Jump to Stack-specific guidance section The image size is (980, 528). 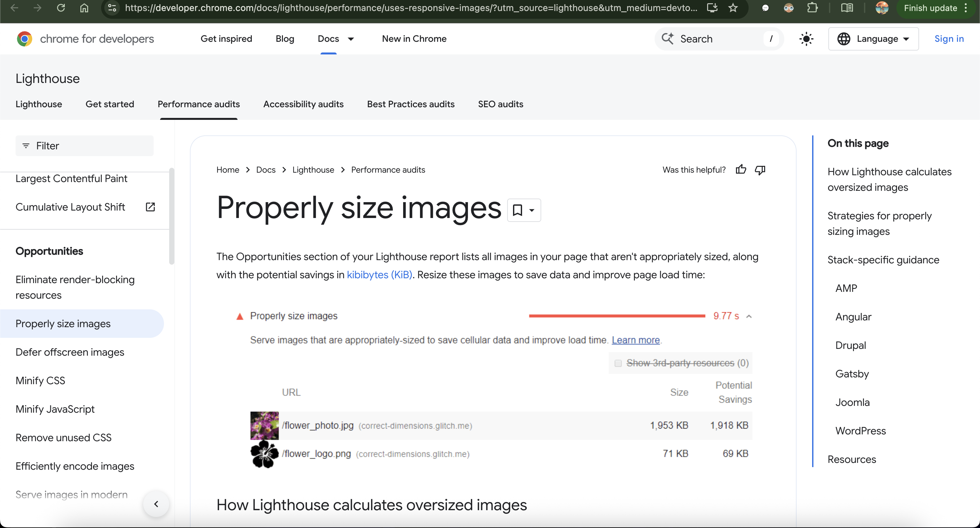(x=883, y=260)
